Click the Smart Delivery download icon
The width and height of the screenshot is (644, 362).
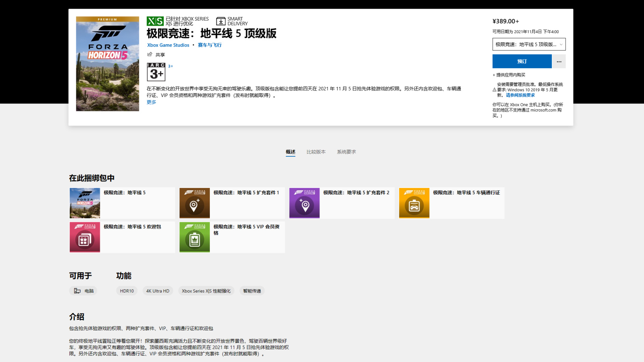[221, 21]
